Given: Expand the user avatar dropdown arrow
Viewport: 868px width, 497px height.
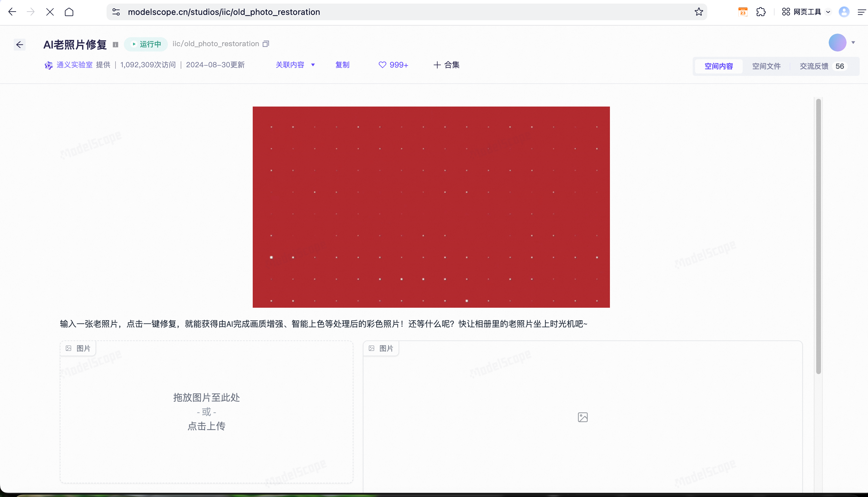Looking at the screenshot, I should tap(853, 43).
